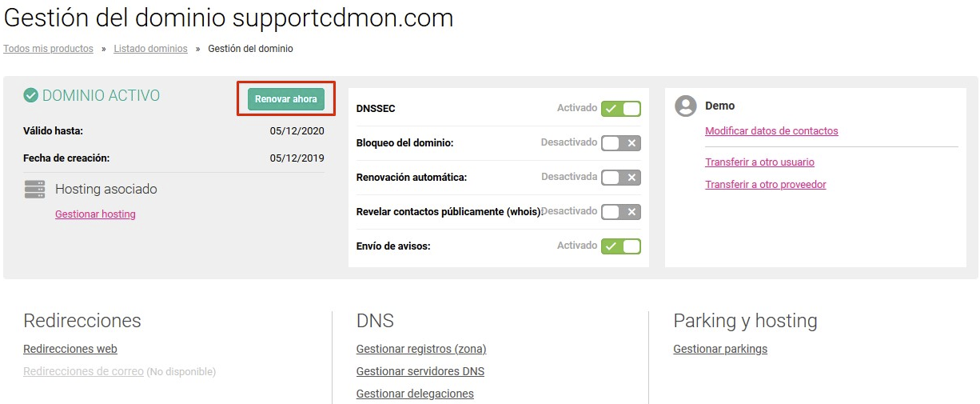Switch off the Envío de avisos toggle
980x404 pixels.
pyautogui.click(x=621, y=246)
